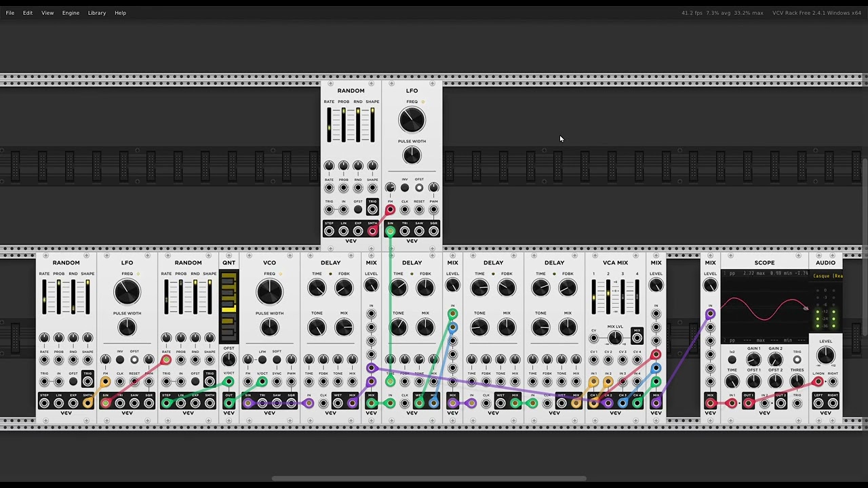Click the MIX output jack on the MIX module beside SCOPE

tap(710, 403)
